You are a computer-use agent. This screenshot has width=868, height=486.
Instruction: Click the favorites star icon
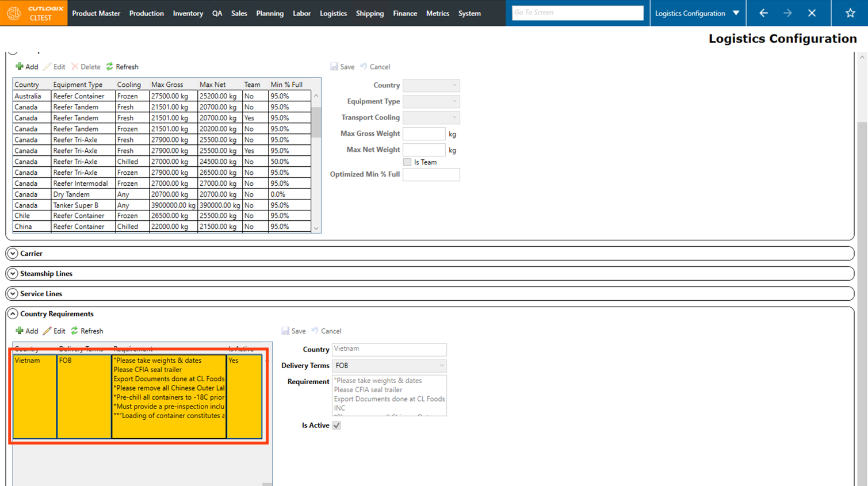tap(850, 13)
